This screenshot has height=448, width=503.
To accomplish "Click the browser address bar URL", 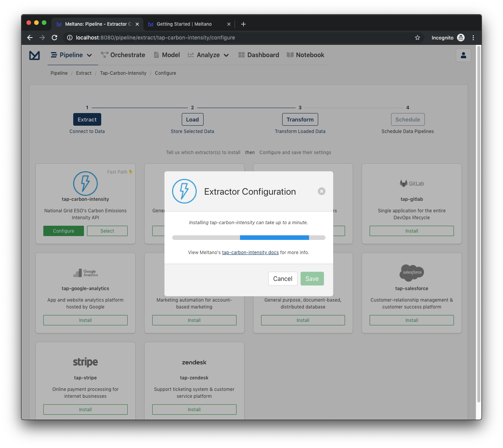I will click(155, 38).
